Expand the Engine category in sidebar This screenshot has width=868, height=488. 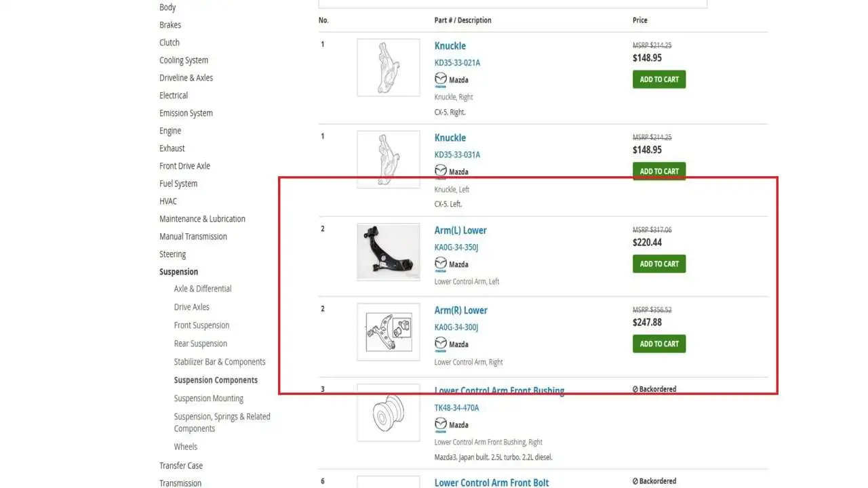170,131
